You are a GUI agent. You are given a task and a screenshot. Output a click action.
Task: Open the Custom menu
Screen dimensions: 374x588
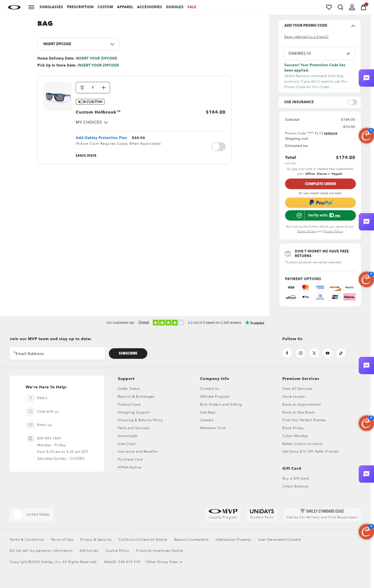105,7
